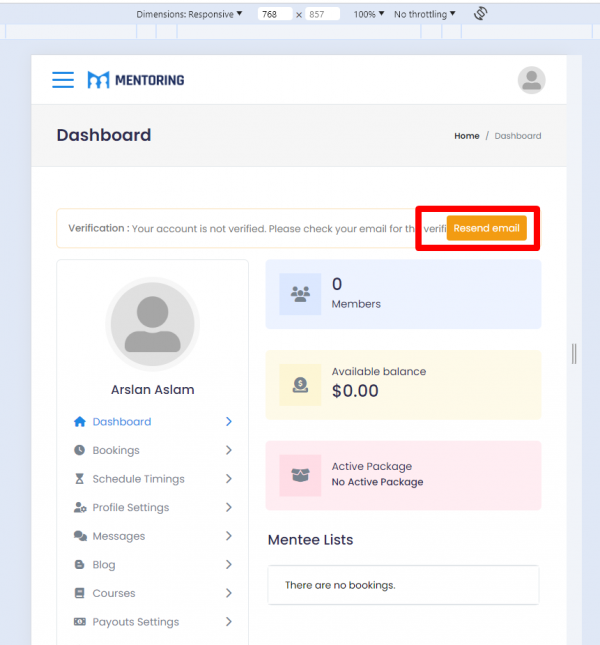Open Payouts Settings sidebar item
Image resolution: width=600 pixels, height=645 pixels.
point(135,622)
